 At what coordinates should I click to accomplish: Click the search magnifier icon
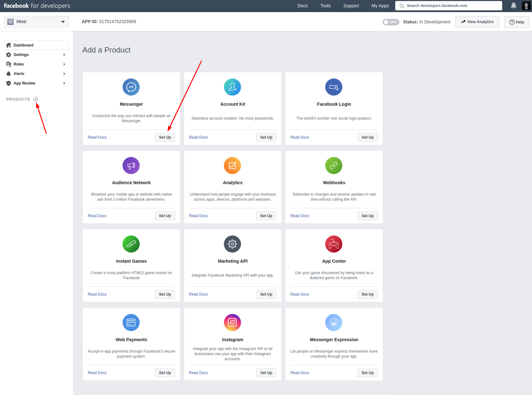[x=402, y=6]
